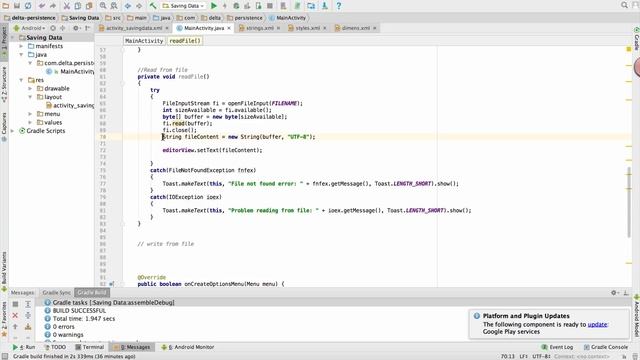
Task: Click the Open folder toolbar icon
Action: point(6,6)
